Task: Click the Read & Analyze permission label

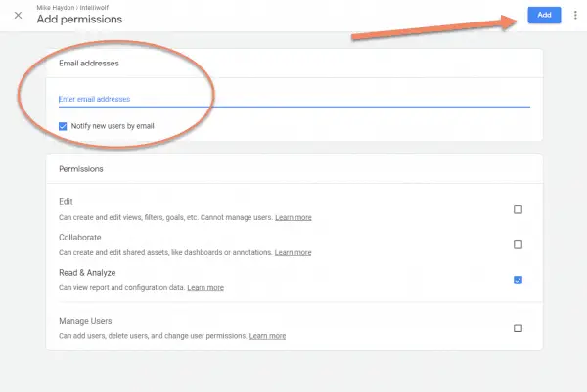Action: point(87,273)
